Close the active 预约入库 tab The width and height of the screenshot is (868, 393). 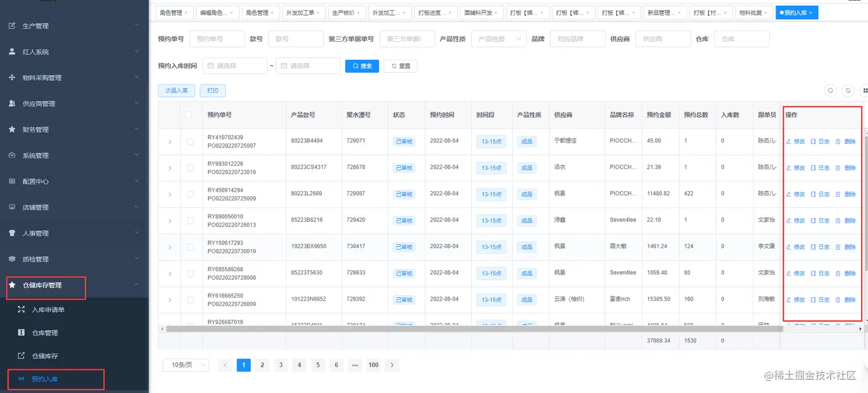click(811, 13)
